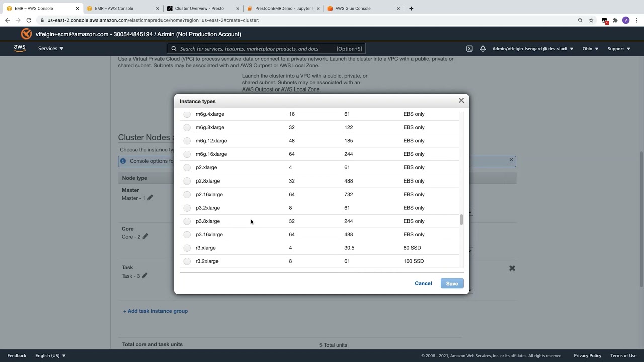
Task: Go back in browser history
Action: [x=7, y=20]
